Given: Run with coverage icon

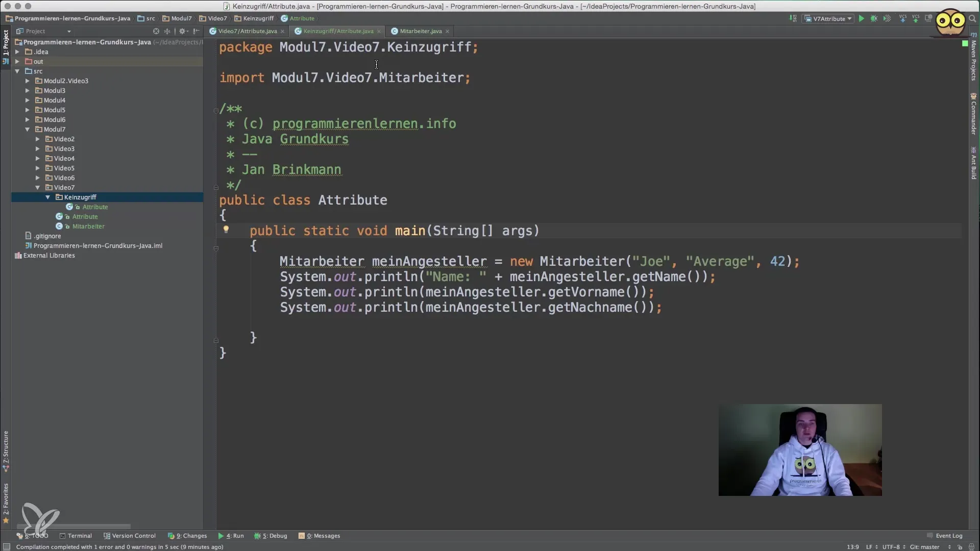Looking at the screenshot, I should tap(887, 18).
